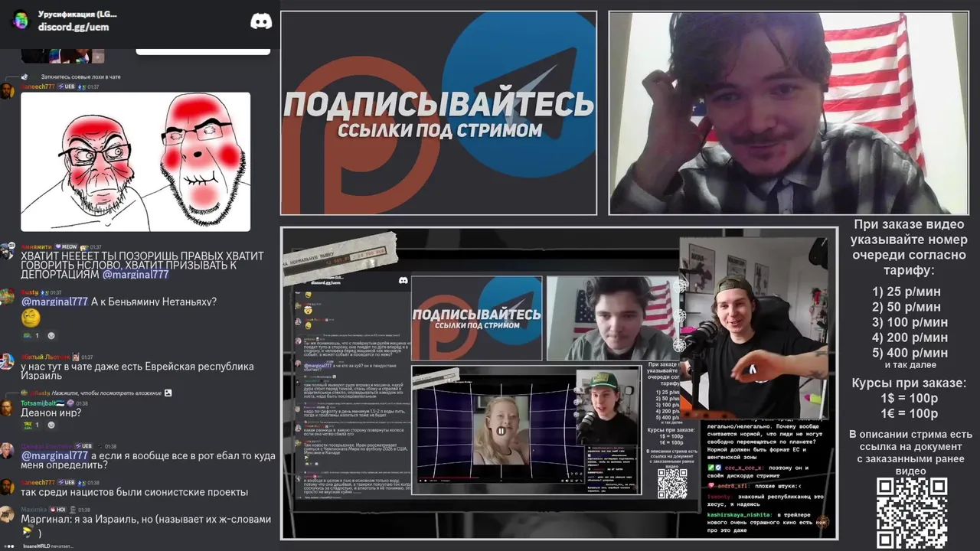Screen dimensions: 980x551
Task: Select the Урусификация server name
Action: coord(77,15)
